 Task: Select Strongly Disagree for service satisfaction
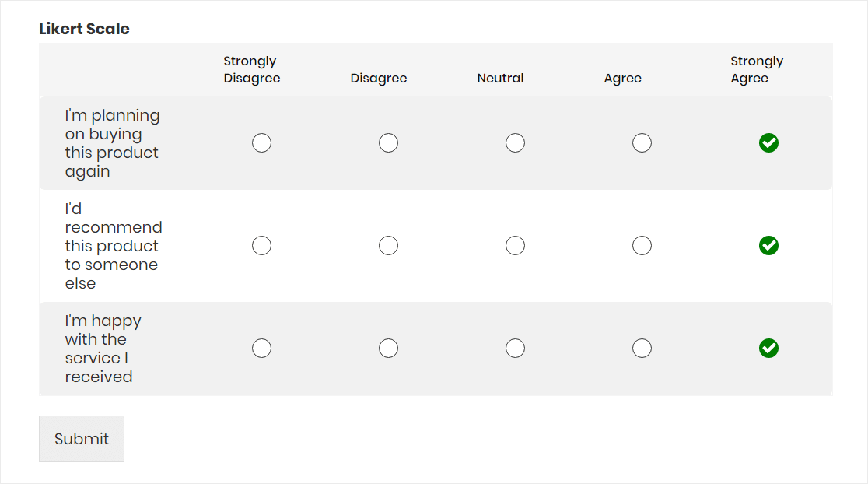261,348
